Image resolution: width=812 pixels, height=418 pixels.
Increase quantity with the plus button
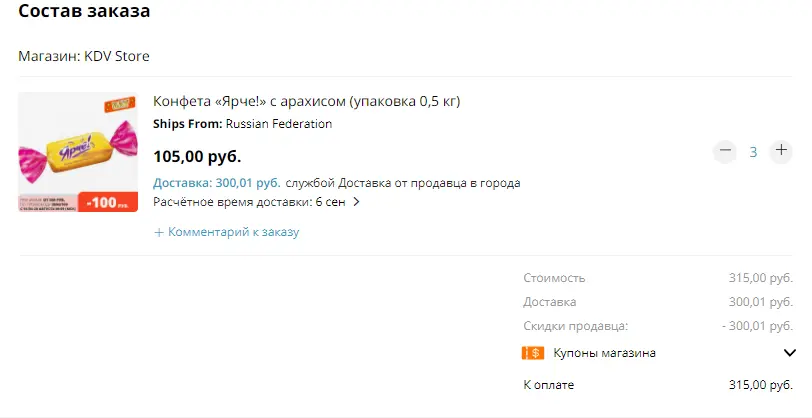(781, 151)
